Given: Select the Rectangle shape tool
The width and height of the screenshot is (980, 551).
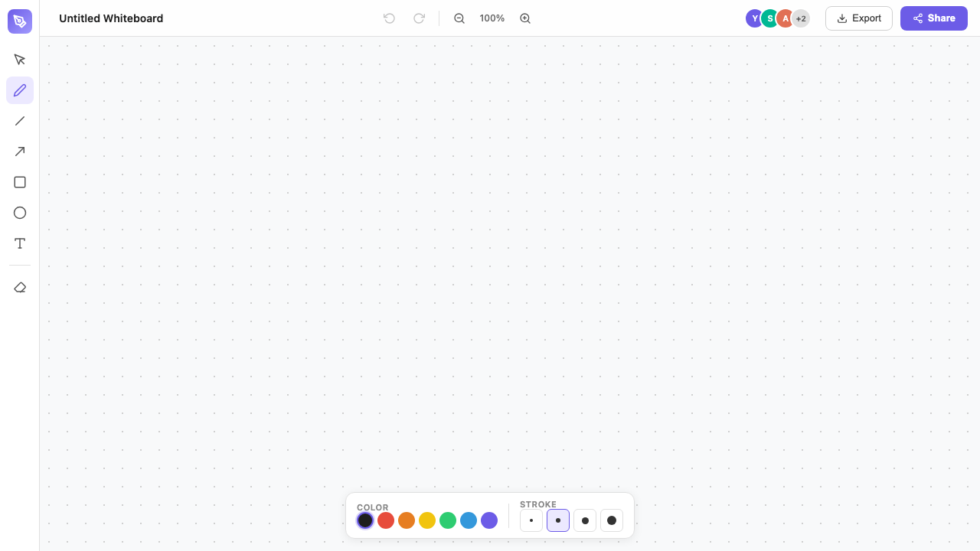Looking at the screenshot, I should [x=20, y=182].
